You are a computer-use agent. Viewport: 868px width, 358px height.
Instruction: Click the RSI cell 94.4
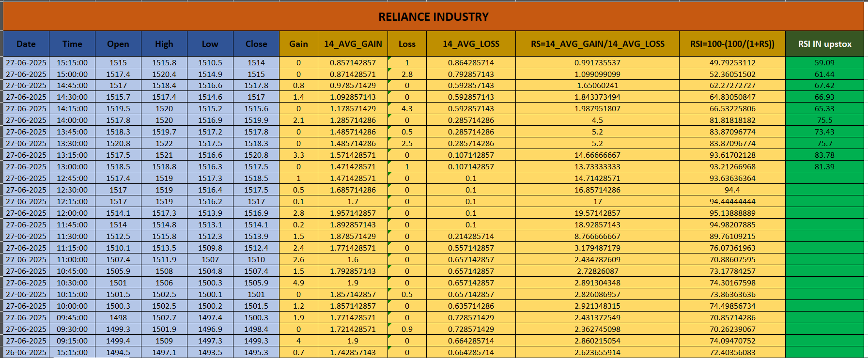732,190
